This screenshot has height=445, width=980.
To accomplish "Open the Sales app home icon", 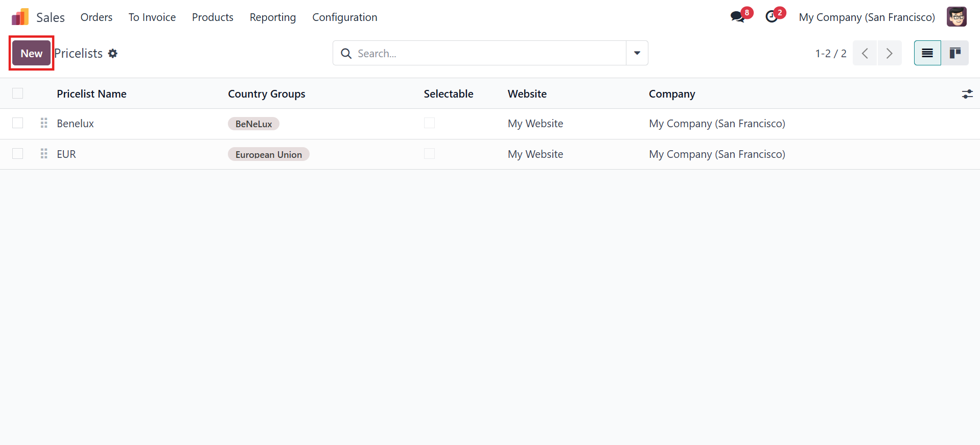I will (x=20, y=17).
